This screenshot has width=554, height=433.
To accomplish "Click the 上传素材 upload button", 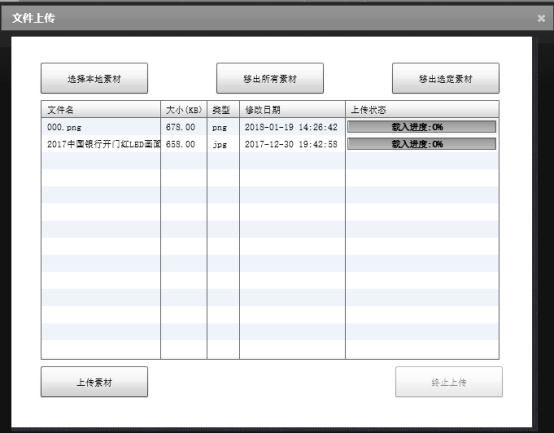I will pos(94,382).
